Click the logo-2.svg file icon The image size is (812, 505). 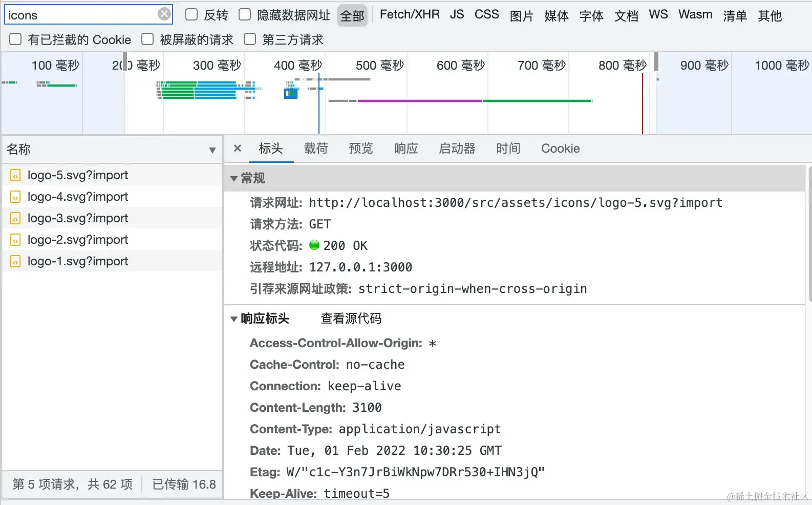(15, 240)
